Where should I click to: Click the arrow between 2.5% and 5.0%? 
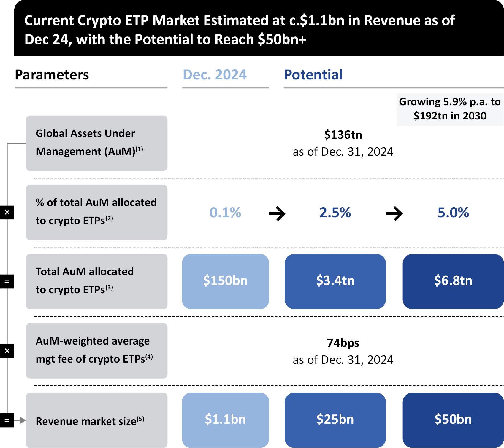tap(394, 213)
